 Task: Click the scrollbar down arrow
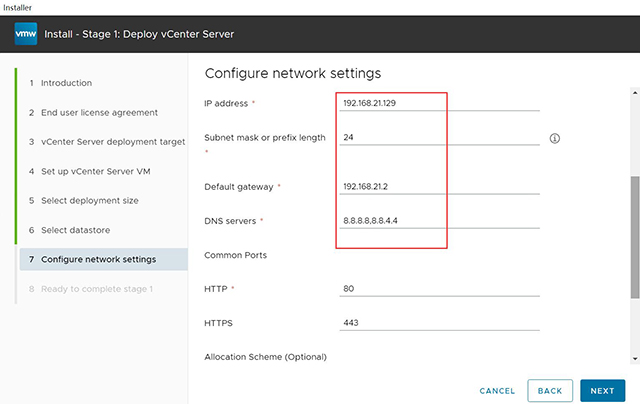point(635,359)
